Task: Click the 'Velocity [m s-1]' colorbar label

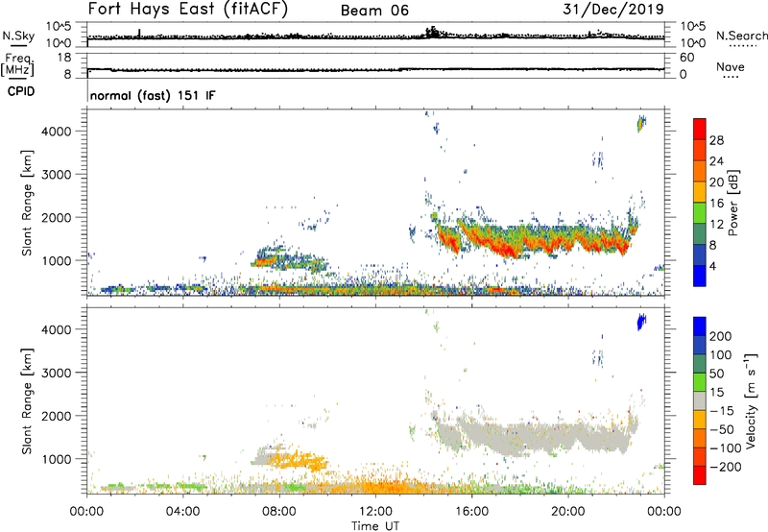Action: tap(750, 400)
